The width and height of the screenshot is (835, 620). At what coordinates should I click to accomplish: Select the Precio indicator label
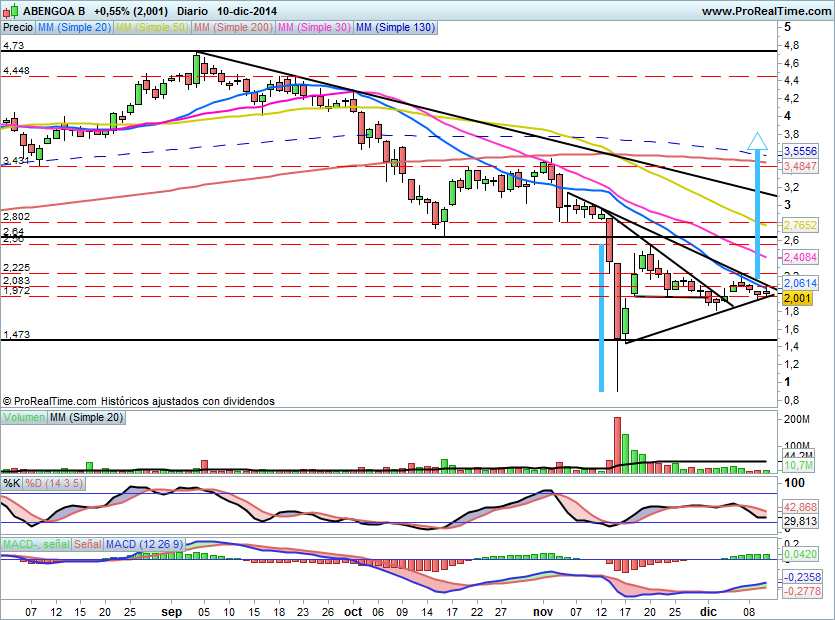(x=18, y=27)
